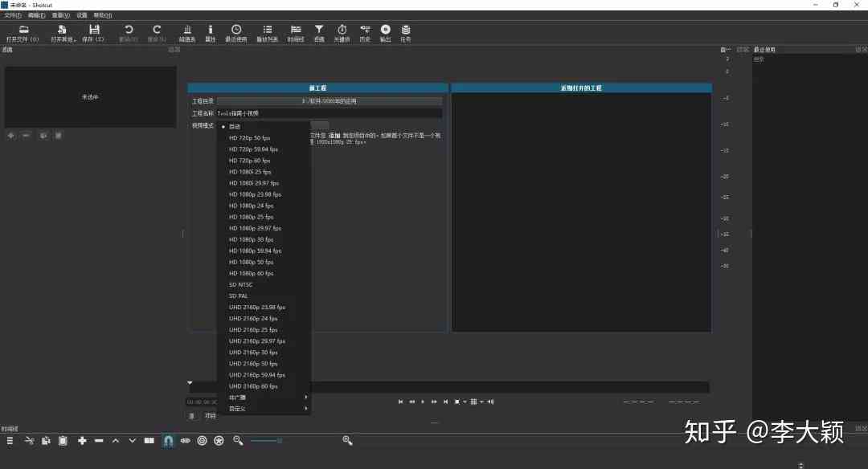Screen dimensions: 868x469
Task: Click the project name input field
Action: coord(330,113)
